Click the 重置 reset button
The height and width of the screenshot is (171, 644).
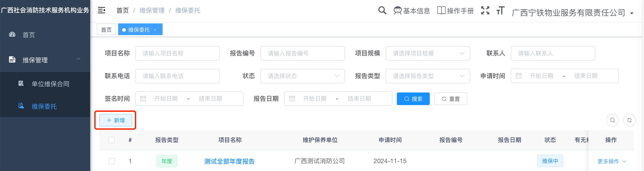451,99
